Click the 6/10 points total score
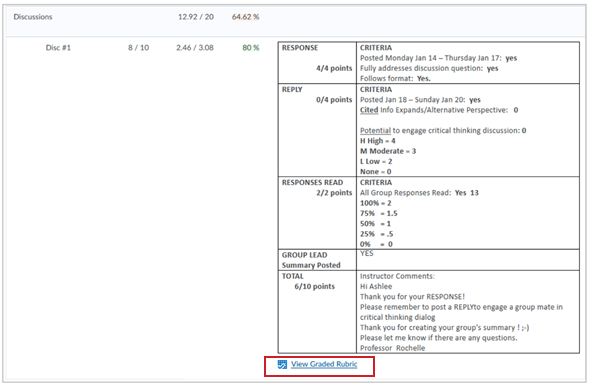 [x=315, y=286]
